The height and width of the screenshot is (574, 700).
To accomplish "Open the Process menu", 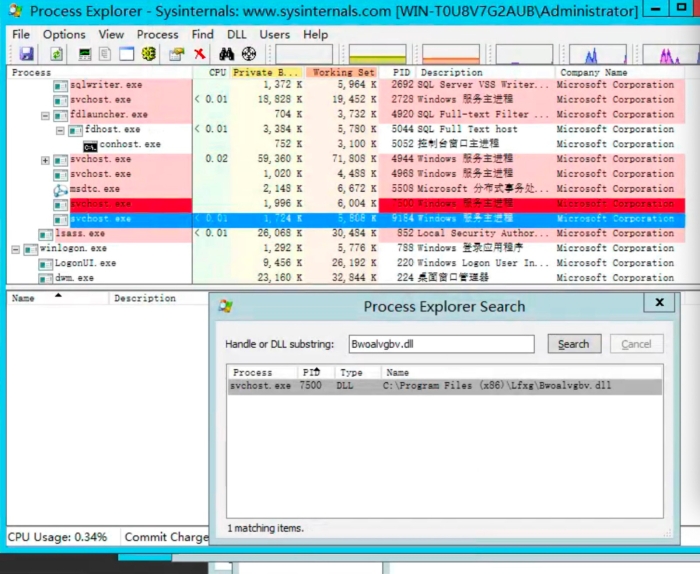I will (x=157, y=34).
